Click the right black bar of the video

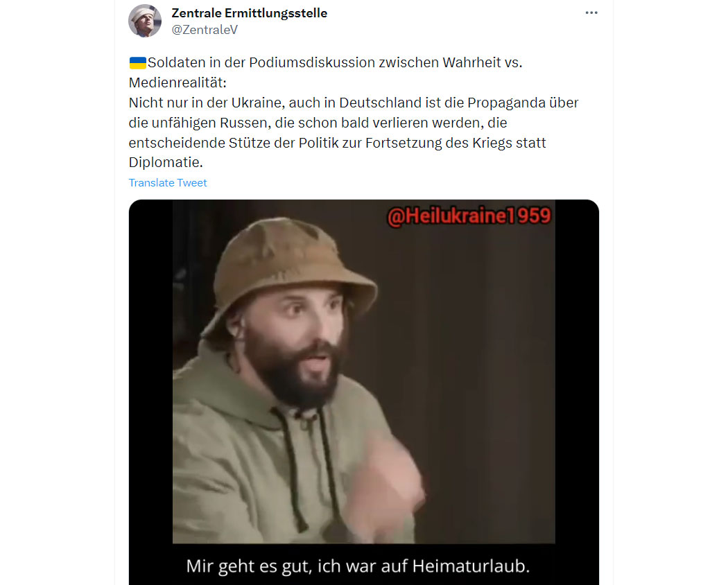pyautogui.click(x=577, y=372)
